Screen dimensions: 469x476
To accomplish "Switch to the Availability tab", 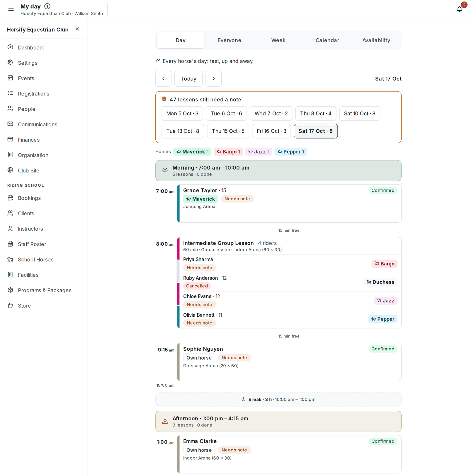I will coord(376,40).
